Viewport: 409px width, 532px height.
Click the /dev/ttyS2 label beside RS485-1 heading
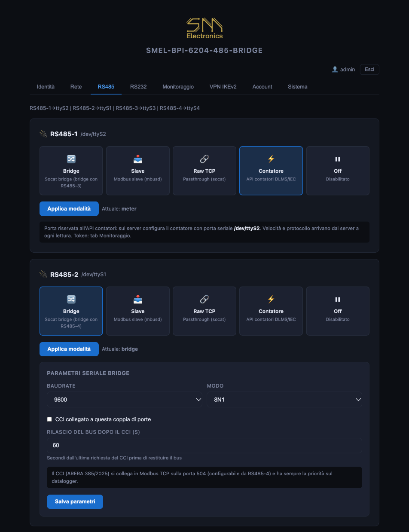(93, 134)
